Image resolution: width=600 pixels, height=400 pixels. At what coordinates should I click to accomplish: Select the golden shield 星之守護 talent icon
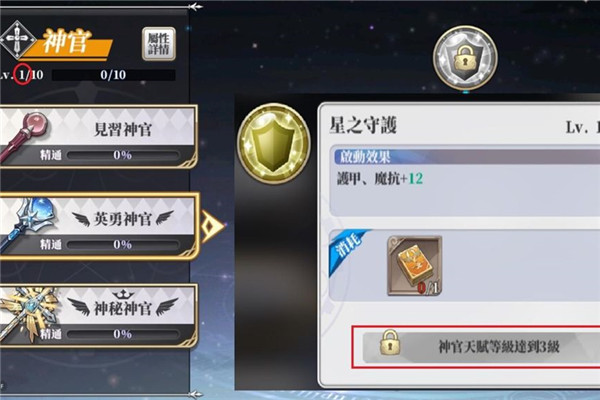tap(274, 143)
